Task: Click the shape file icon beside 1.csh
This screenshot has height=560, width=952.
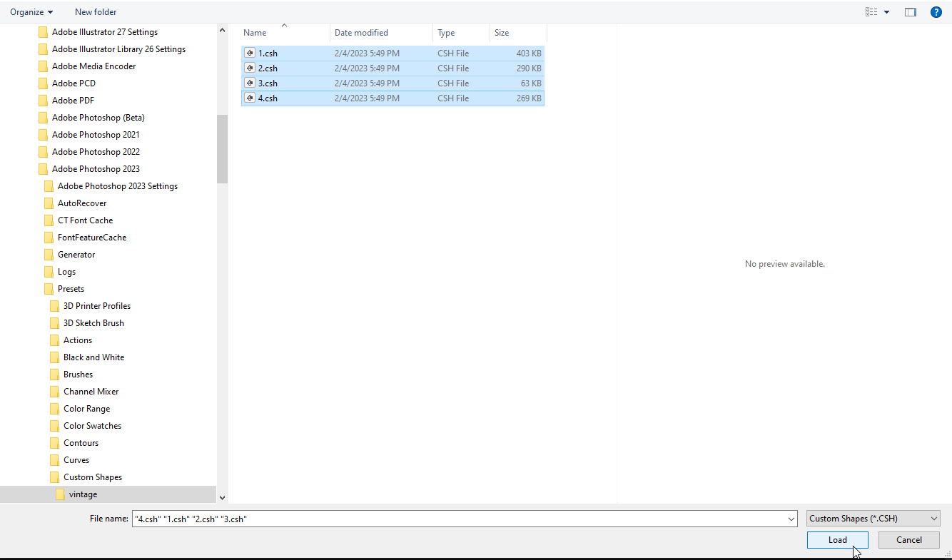Action: click(249, 52)
